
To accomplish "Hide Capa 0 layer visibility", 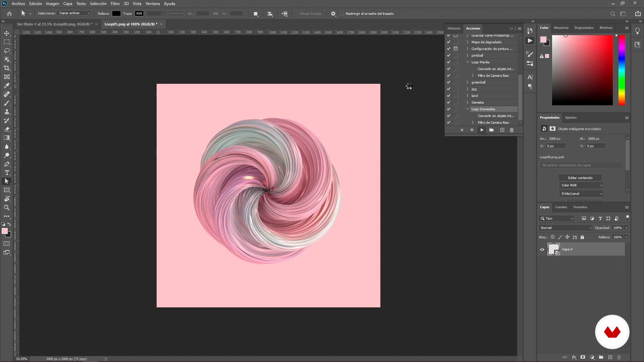I will point(542,249).
